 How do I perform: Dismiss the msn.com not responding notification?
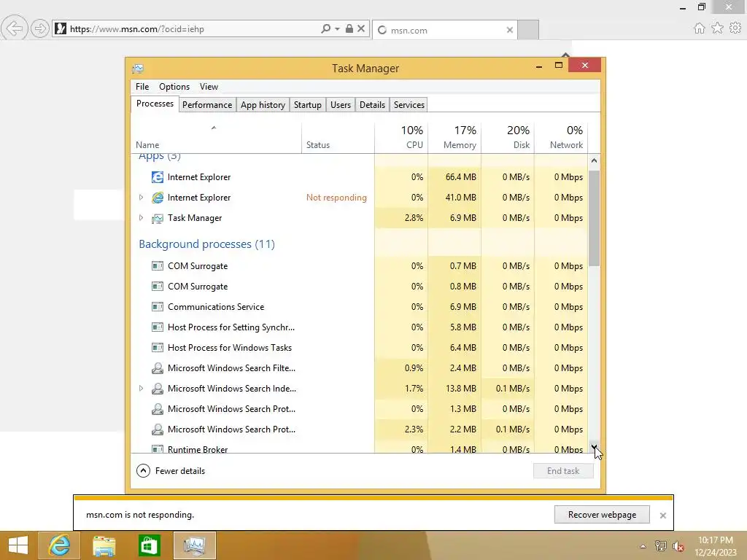click(662, 516)
